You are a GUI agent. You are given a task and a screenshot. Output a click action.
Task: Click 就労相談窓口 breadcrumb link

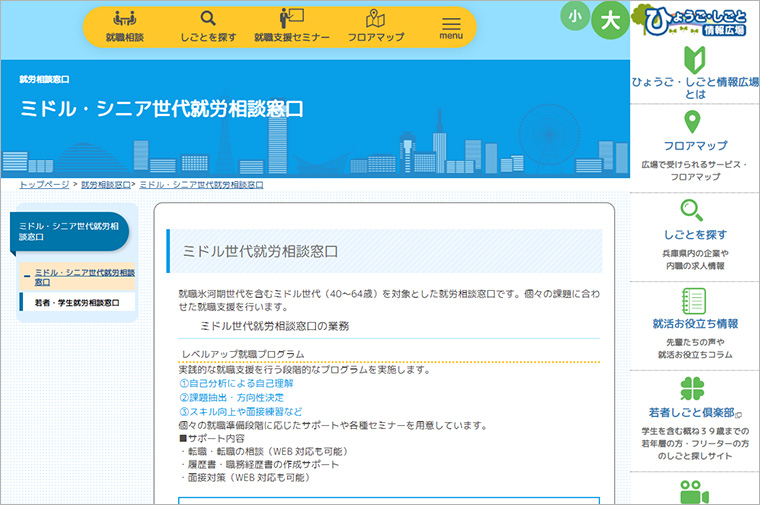click(x=105, y=185)
